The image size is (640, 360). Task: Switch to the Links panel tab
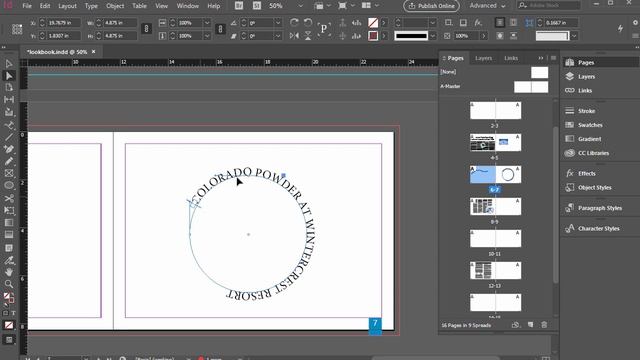[x=511, y=58]
